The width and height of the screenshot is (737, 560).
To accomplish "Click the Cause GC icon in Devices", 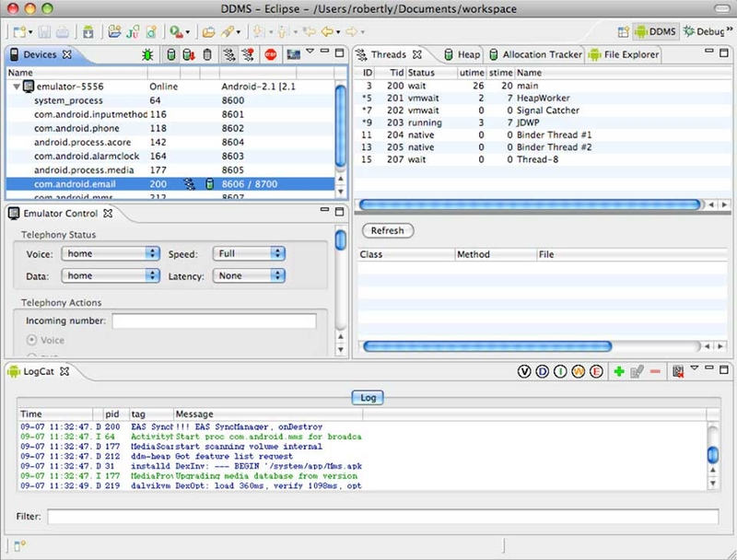I will coord(207,55).
